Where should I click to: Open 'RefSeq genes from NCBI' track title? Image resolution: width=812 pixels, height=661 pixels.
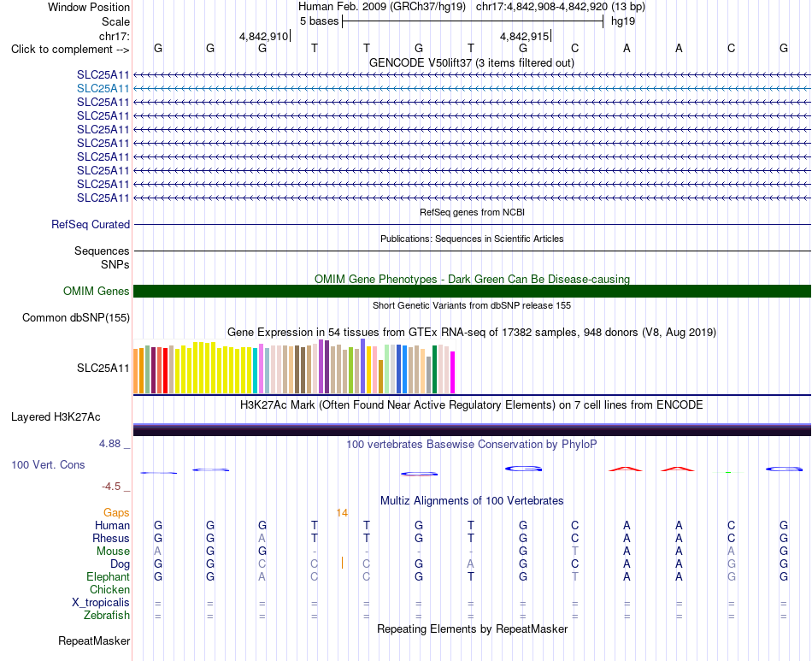point(472,212)
